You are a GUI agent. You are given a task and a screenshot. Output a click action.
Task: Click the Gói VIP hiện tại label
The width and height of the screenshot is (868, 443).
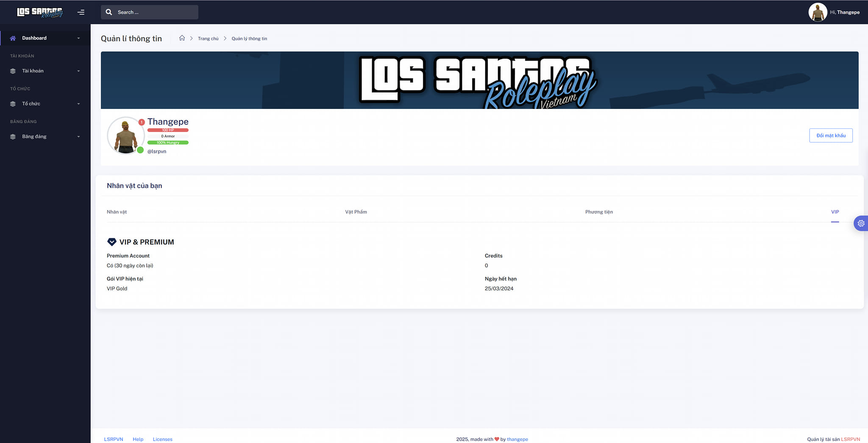point(125,279)
